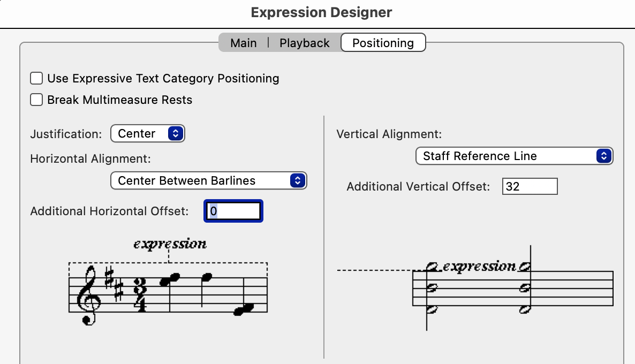
Task: Click the beamed low notes in left preview
Action: coord(243,309)
